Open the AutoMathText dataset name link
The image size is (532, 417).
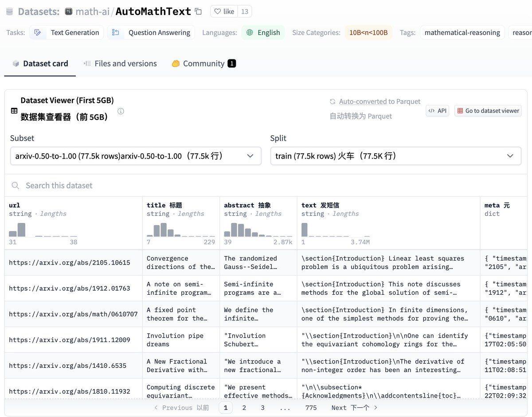point(153,12)
